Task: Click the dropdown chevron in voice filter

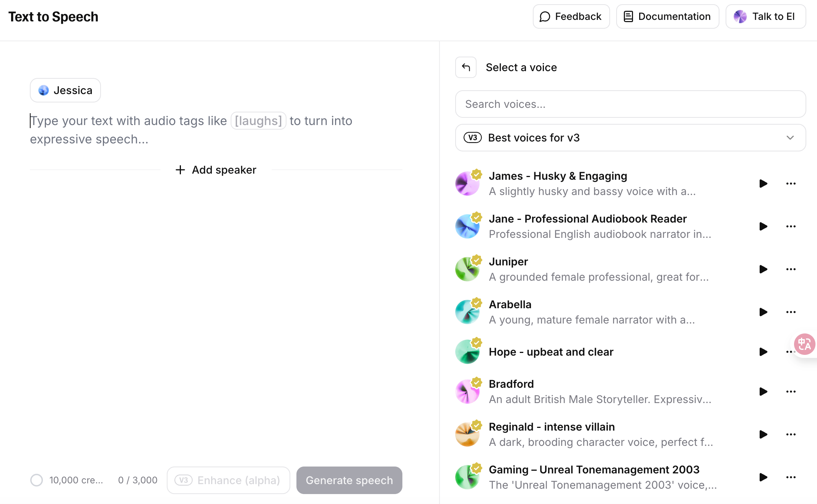Action: [790, 138]
